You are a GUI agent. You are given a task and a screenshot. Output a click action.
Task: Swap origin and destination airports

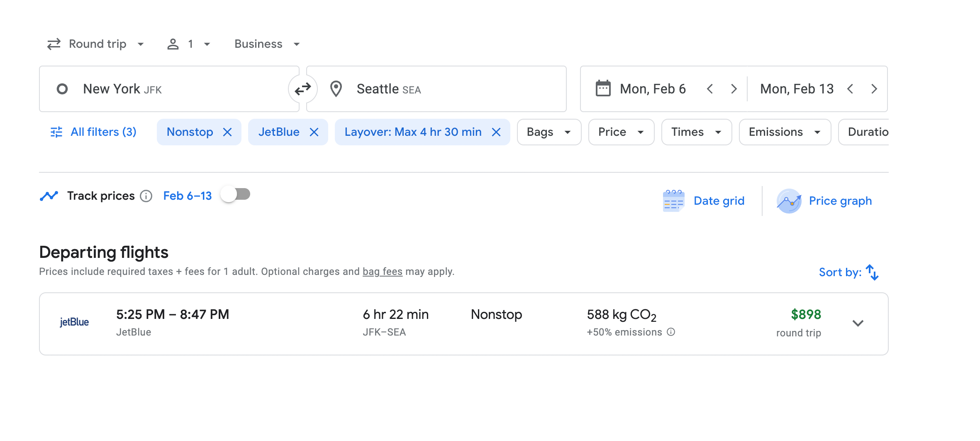tap(302, 89)
